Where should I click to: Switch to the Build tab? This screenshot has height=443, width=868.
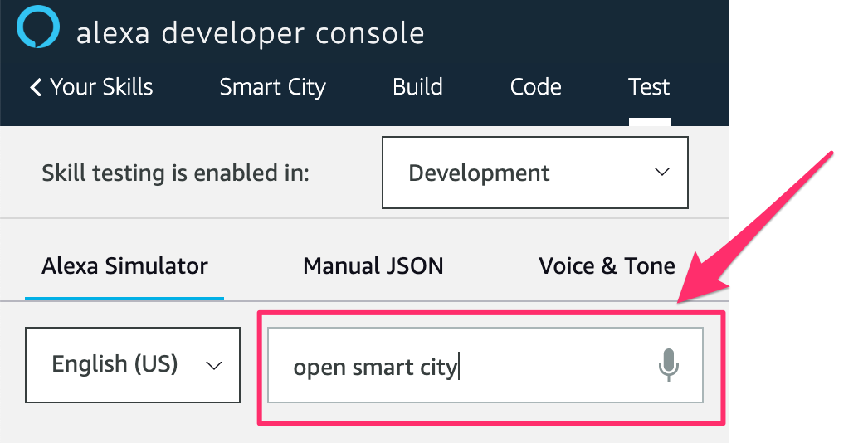417,87
